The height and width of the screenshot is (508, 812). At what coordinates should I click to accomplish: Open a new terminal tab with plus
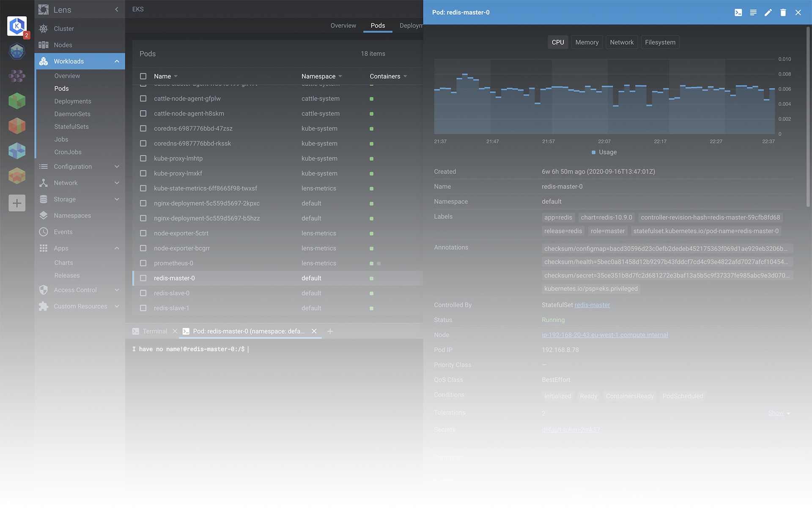tap(330, 331)
